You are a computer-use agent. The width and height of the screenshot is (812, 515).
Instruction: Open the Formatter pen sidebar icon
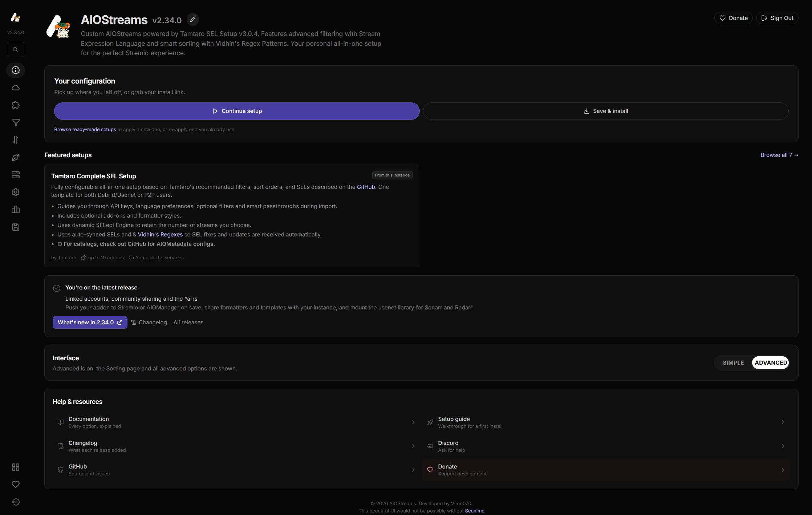[x=16, y=157]
